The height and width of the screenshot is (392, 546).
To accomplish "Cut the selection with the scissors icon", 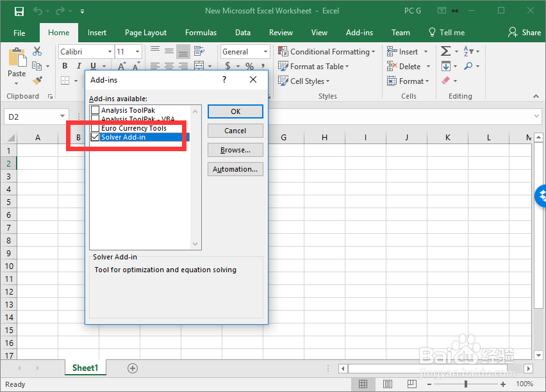I will tap(37, 51).
